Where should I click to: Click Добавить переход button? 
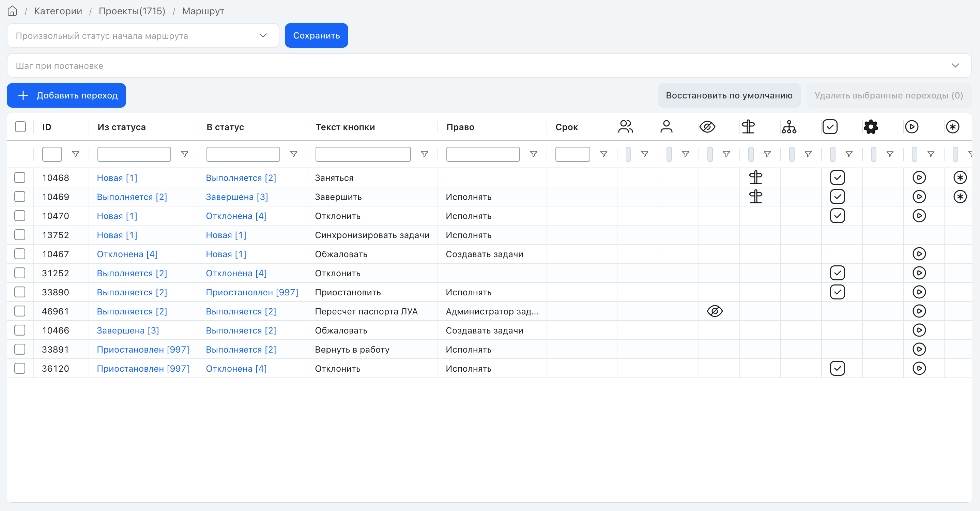66,95
